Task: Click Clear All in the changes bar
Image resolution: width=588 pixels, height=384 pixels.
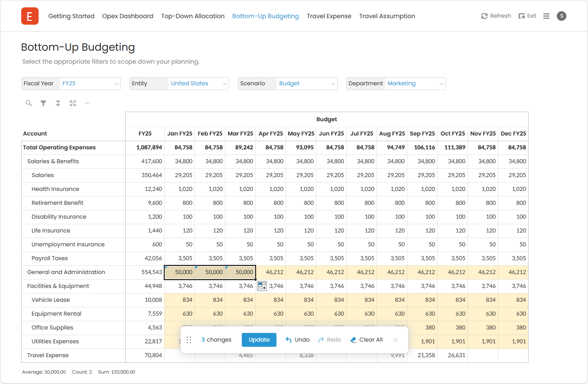Action: point(366,340)
